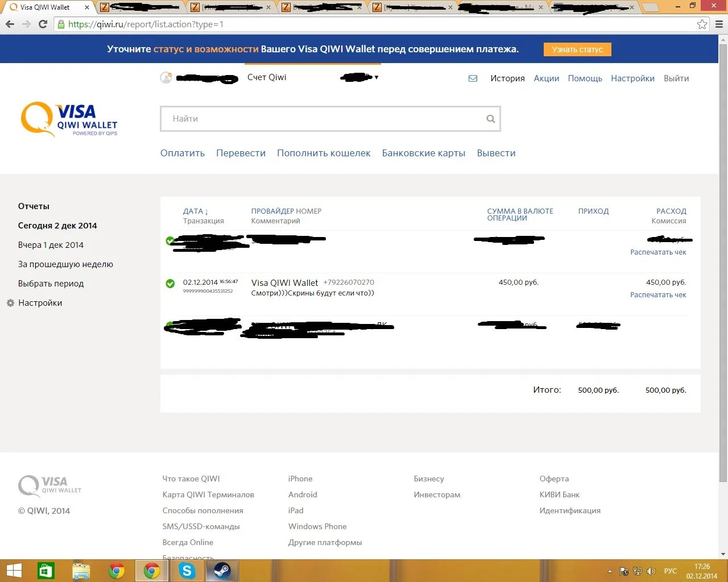Bookmark page with the star icon

pyautogui.click(x=702, y=24)
